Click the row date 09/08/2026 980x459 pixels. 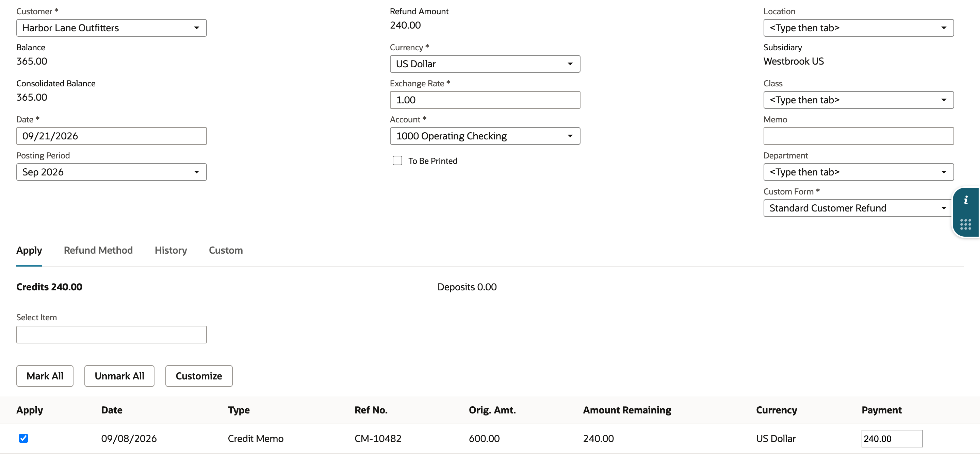point(129,439)
